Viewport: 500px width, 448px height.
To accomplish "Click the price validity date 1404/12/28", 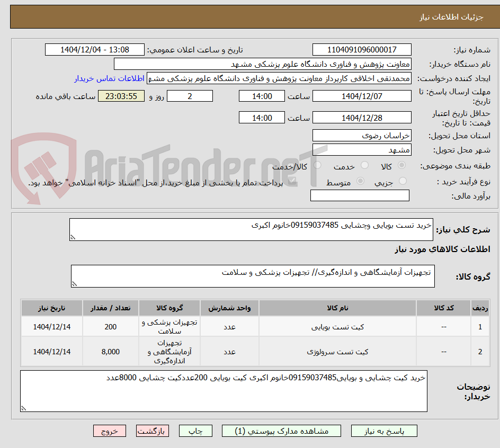I will (362, 118).
